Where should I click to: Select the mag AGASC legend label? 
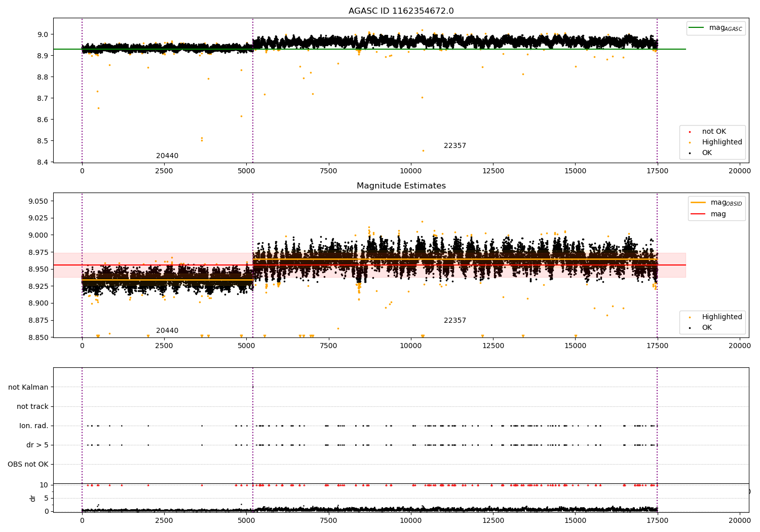(x=726, y=28)
